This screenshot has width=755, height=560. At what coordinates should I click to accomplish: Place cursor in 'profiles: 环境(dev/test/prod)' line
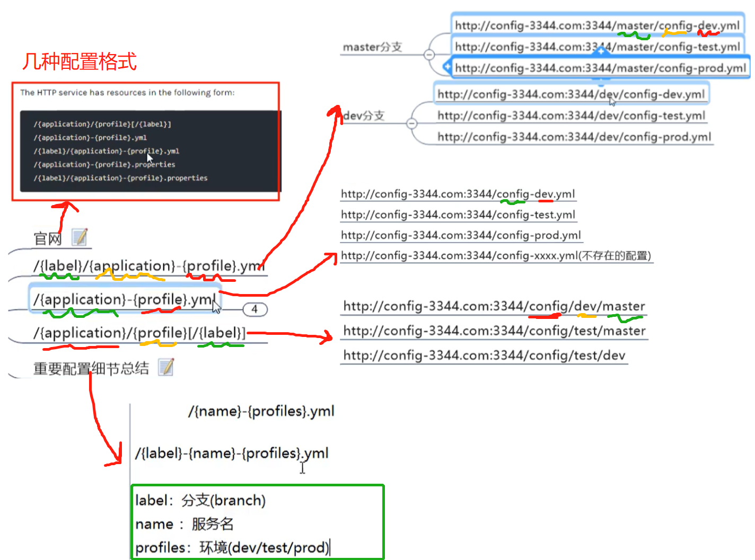point(232,547)
